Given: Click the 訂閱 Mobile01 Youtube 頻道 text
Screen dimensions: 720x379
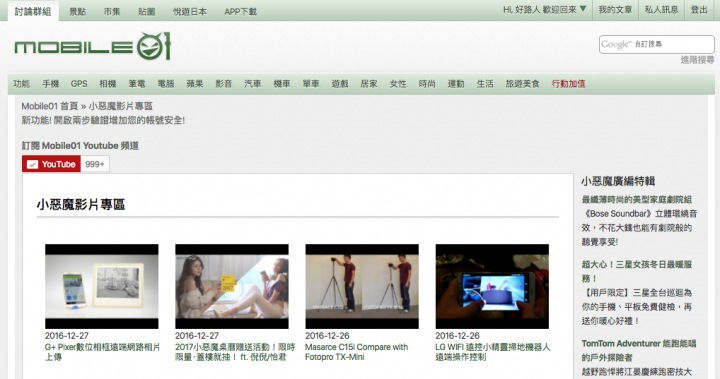Looking at the screenshot, I should coord(80,146).
